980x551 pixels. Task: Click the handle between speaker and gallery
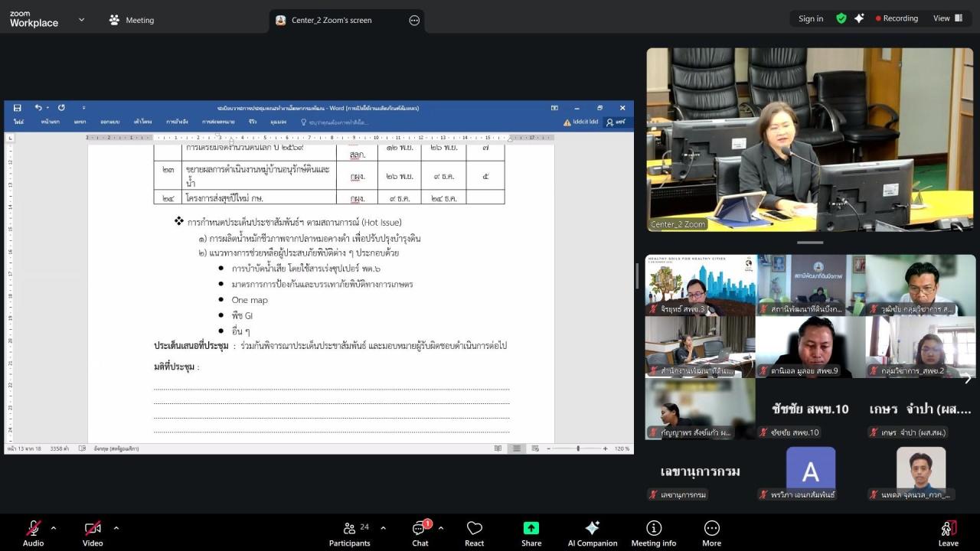[x=810, y=243]
